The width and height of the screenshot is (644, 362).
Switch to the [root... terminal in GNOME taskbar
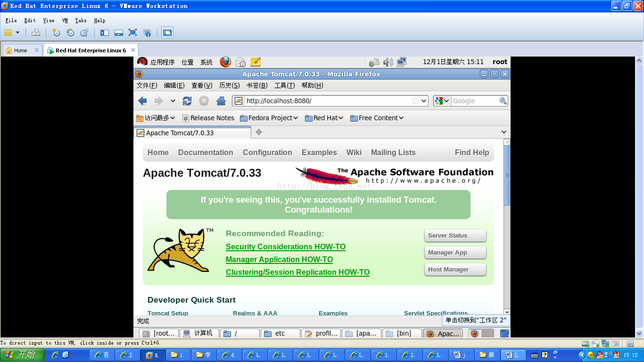tap(160, 333)
